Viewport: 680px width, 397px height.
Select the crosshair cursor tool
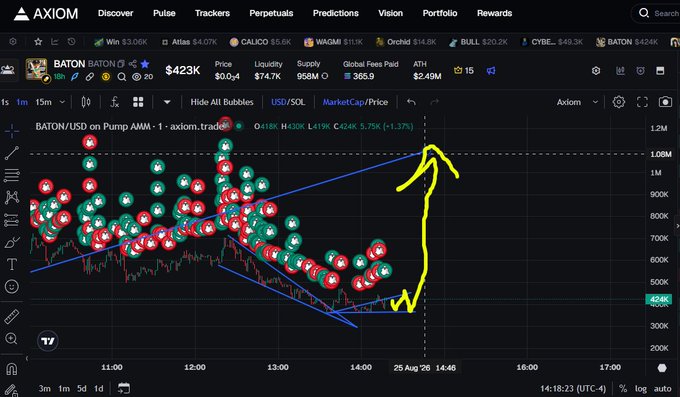[x=12, y=130]
